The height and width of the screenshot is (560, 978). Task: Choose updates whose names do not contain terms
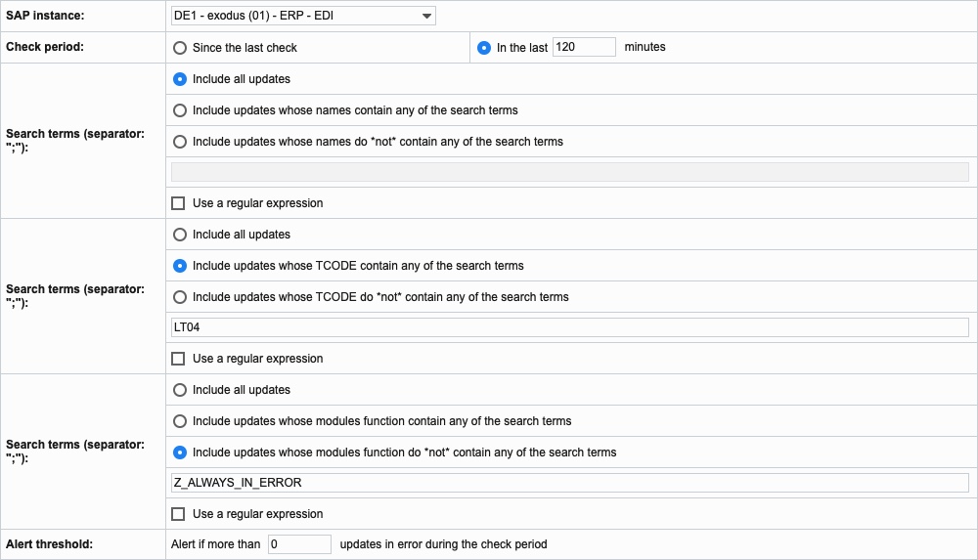180,142
